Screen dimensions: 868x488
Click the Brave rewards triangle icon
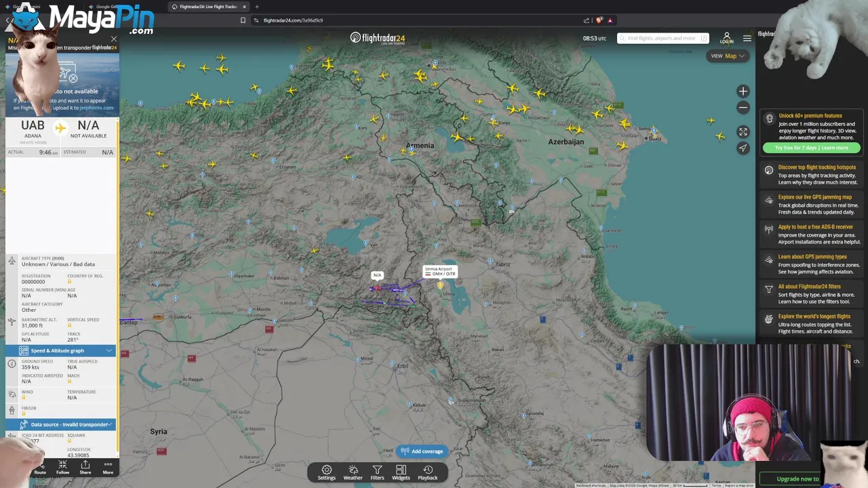coord(610,20)
